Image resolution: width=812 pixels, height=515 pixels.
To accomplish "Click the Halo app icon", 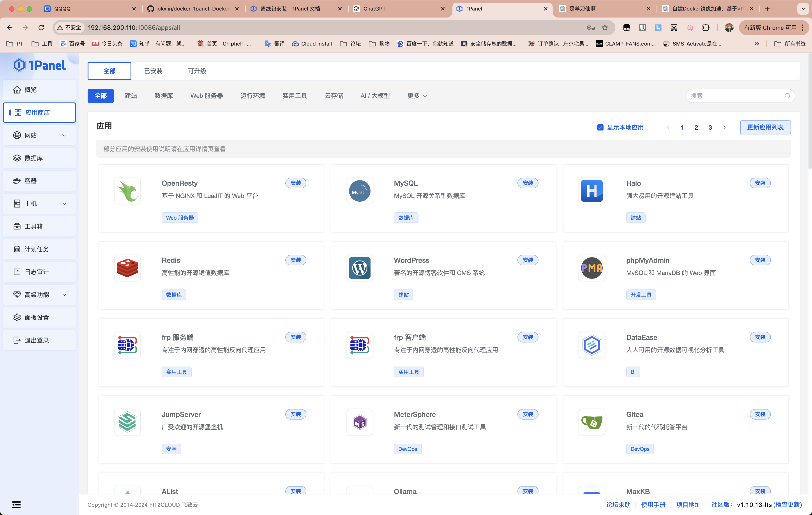I will pyautogui.click(x=592, y=191).
